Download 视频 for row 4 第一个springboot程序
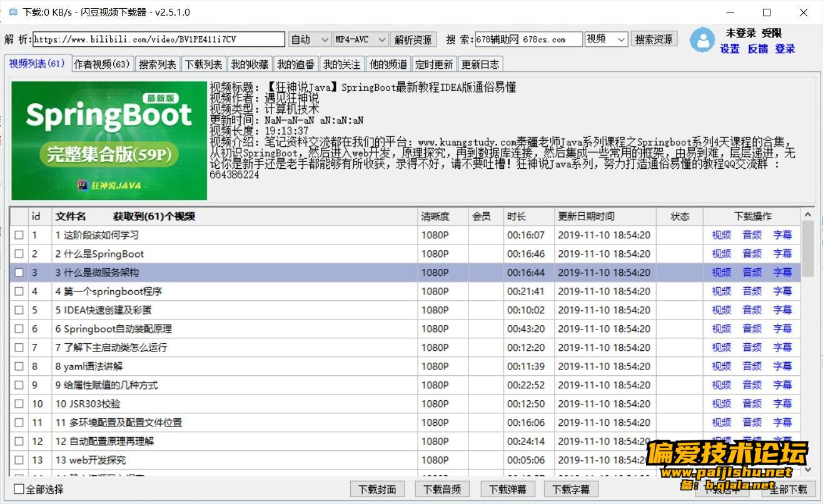Screen dimensions: 823x504 pos(721,291)
